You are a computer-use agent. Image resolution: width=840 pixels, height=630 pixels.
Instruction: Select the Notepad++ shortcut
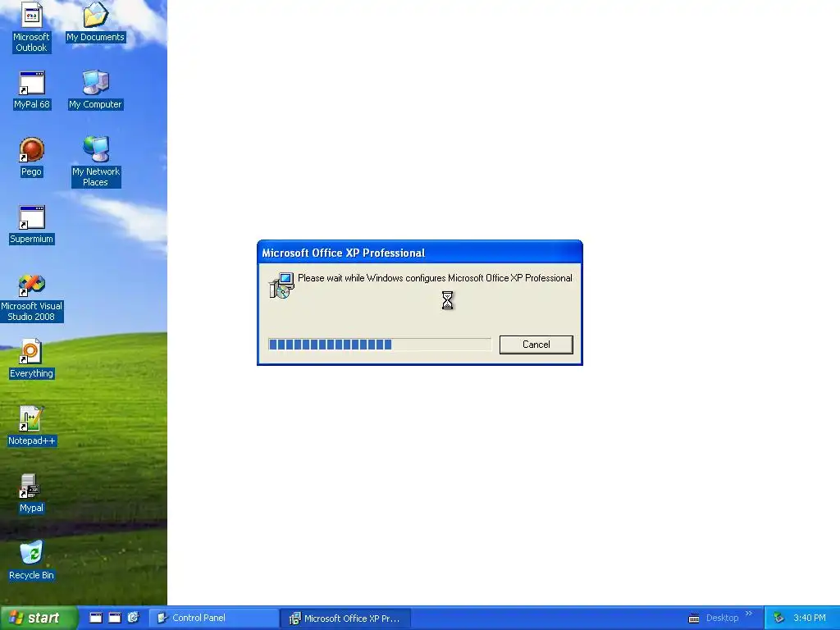[31, 427]
